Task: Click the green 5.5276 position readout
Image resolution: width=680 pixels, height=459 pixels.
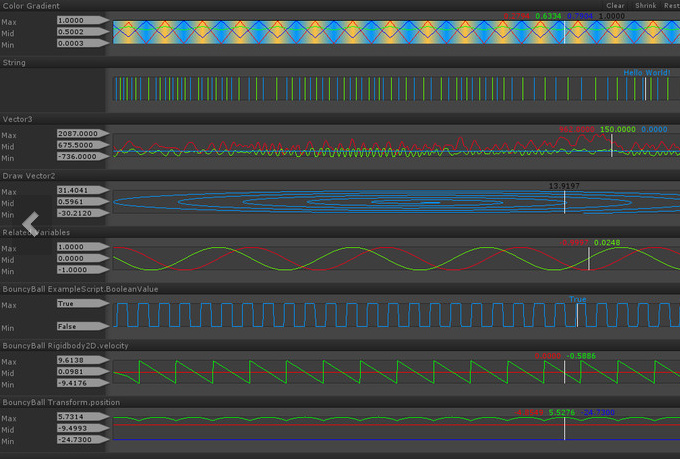Action: 562,412
